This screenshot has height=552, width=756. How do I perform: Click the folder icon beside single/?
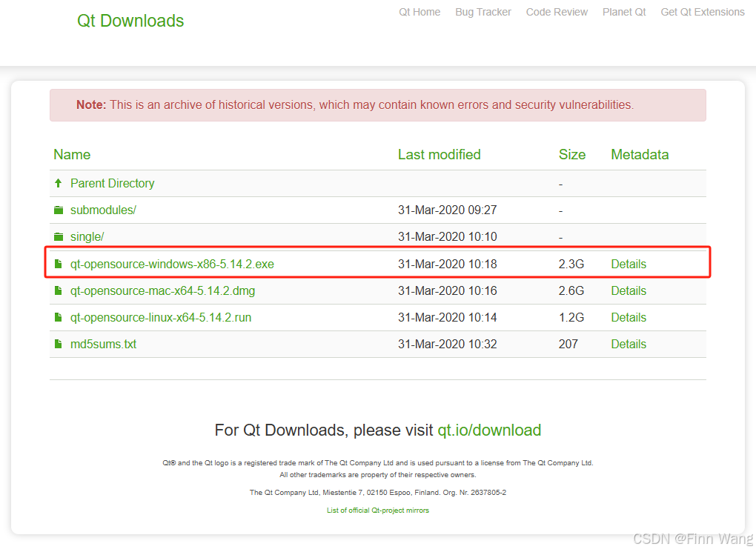(x=59, y=236)
